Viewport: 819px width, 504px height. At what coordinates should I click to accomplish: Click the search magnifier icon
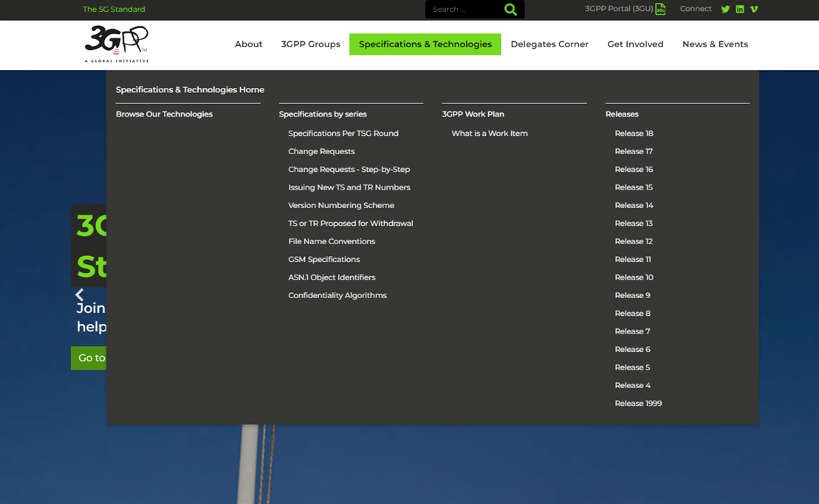(x=510, y=10)
